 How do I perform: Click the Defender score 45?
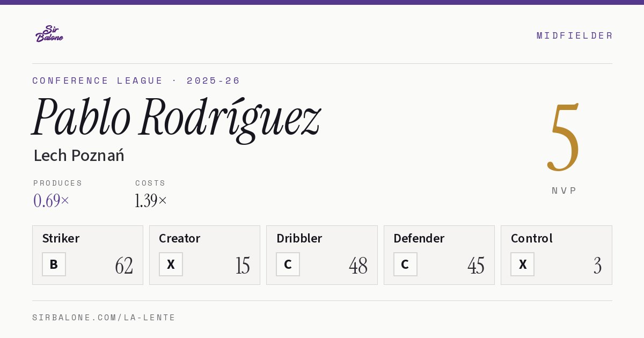point(476,266)
